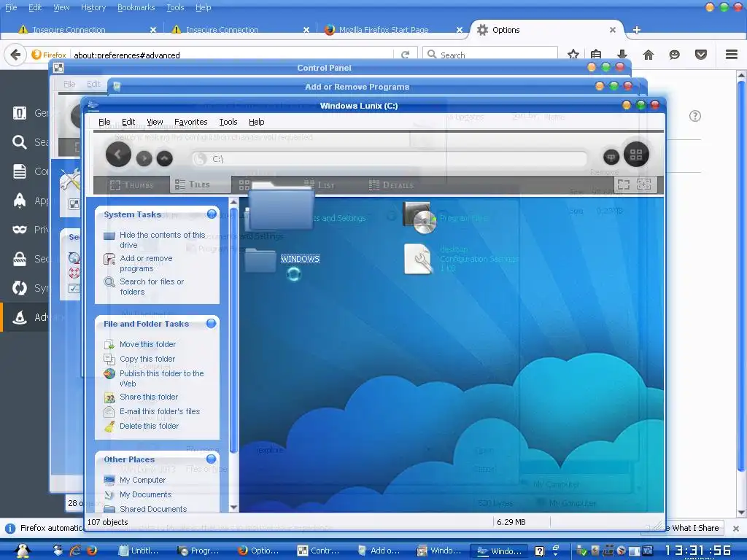The height and width of the screenshot is (560, 747).
Task: Switch to Untitl... taskbar button
Action: click(x=139, y=551)
